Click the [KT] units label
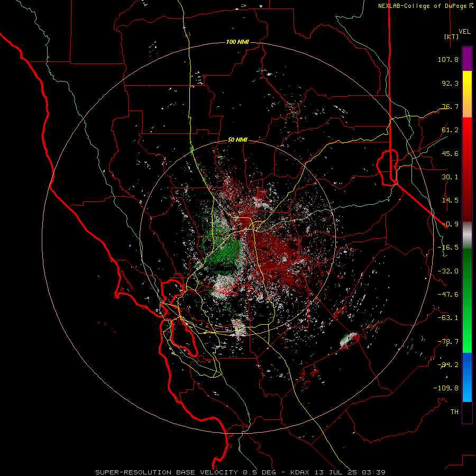Screen dimensions: 476x476 pyautogui.click(x=452, y=36)
